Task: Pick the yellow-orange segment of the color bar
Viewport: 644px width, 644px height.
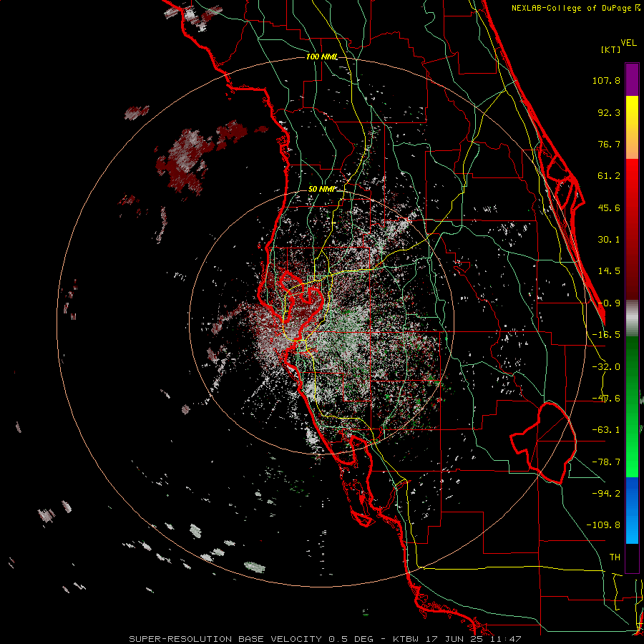Action: [x=632, y=127]
